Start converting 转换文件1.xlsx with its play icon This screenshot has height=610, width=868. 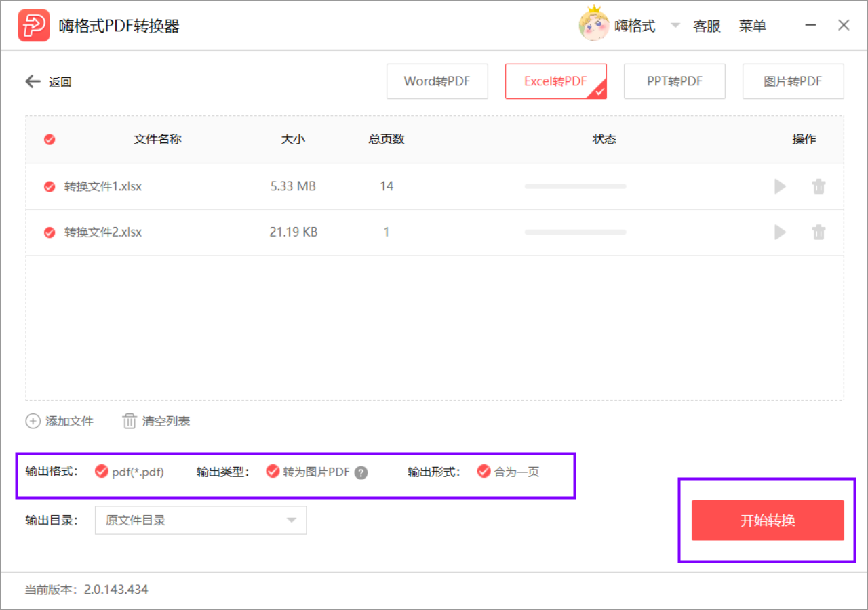tap(780, 186)
